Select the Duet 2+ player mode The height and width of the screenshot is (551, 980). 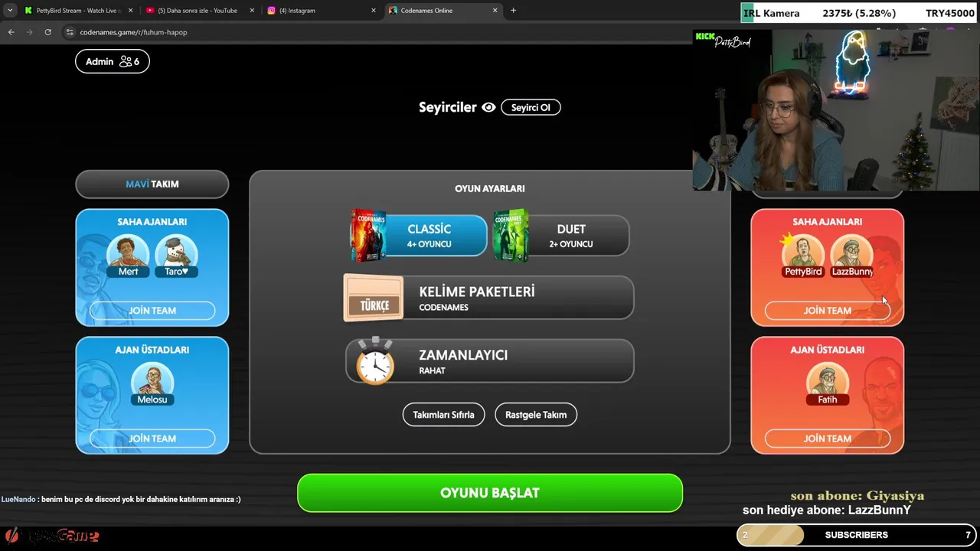pyautogui.click(x=562, y=235)
